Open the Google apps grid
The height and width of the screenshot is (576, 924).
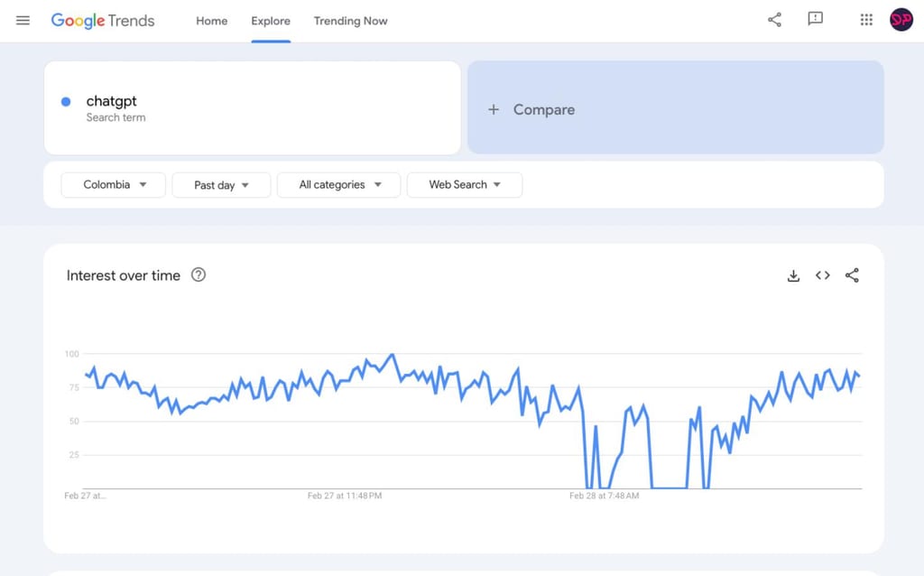(866, 20)
